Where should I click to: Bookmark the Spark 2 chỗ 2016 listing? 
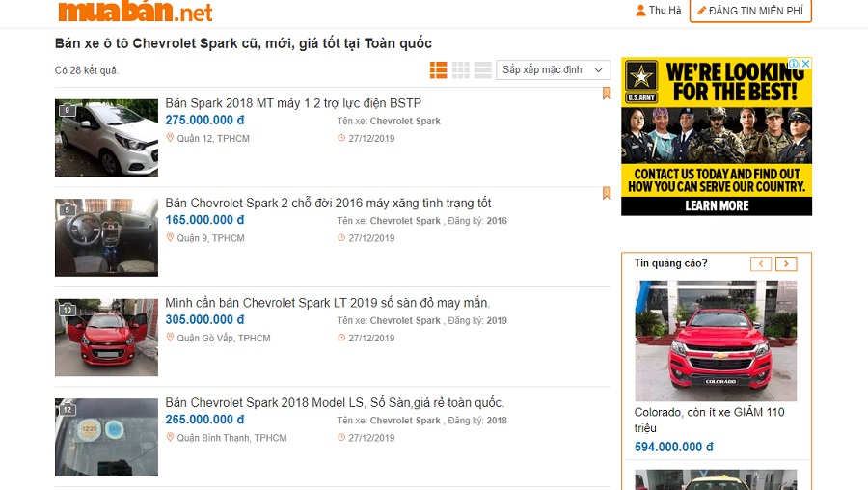click(607, 193)
